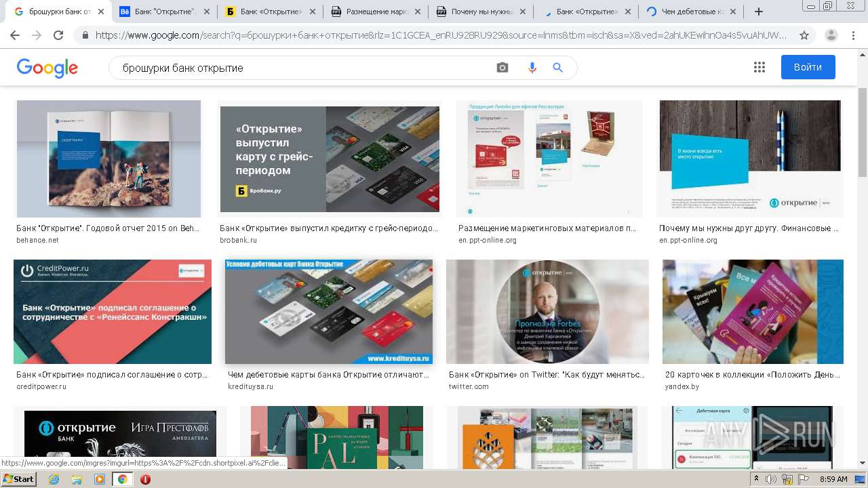Start voice search with microphone icon
This screenshot has height=488, width=868.
click(532, 68)
